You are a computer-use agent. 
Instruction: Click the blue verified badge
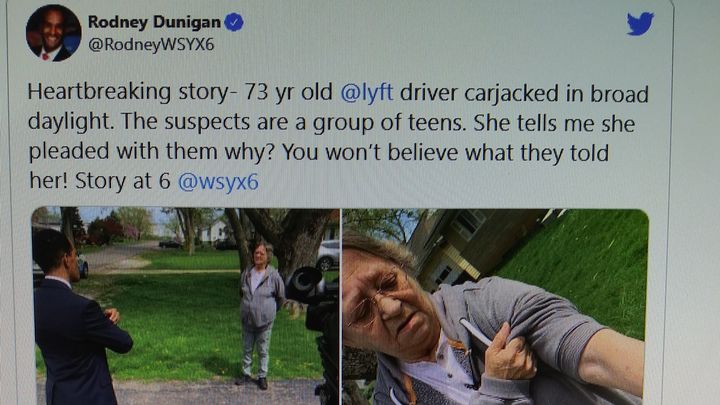coord(234,22)
